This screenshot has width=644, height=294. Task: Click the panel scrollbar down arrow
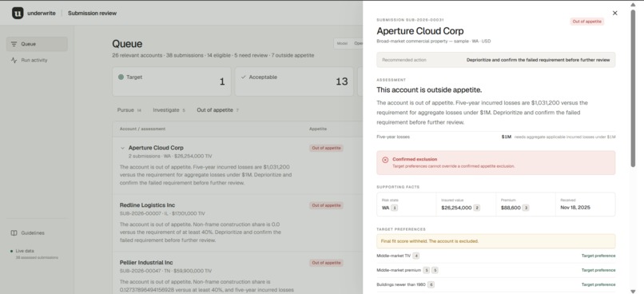tap(633, 291)
